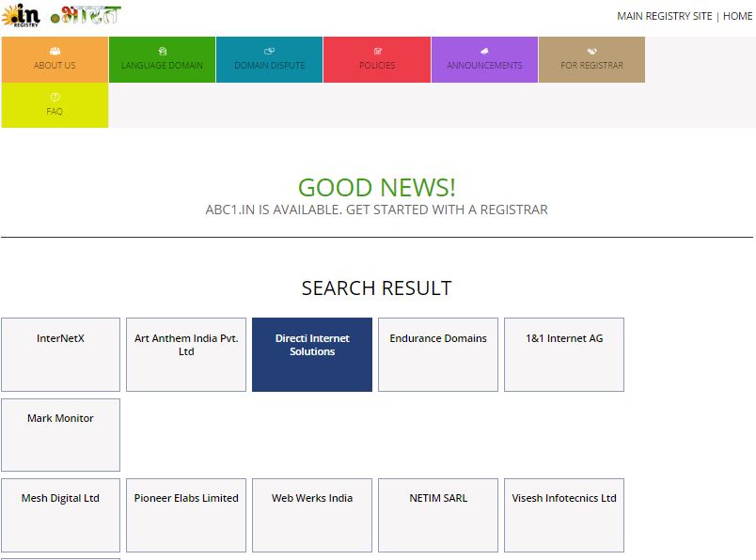Click the Bharat Devanagari logo
The width and height of the screenshot is (756, 560).
[x=86, y=15]
